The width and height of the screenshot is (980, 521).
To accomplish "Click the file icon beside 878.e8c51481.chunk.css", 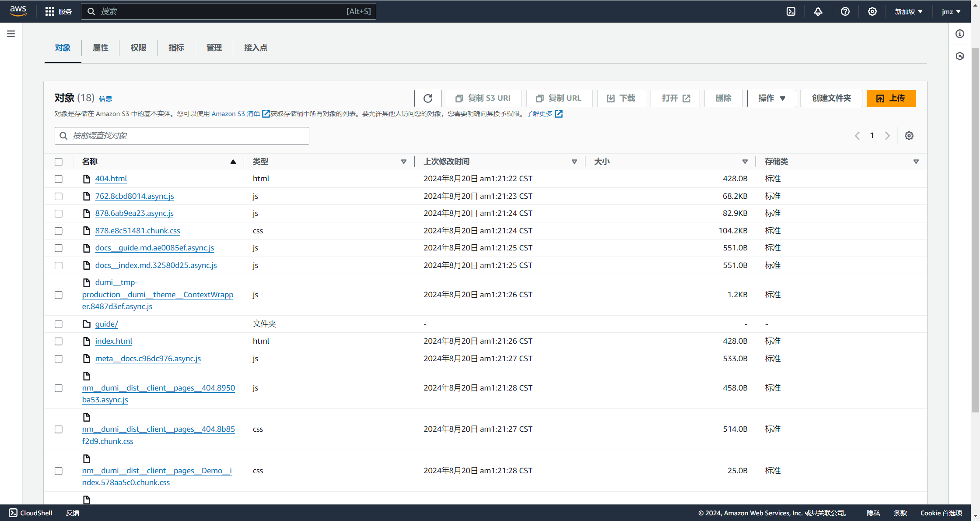I will tap(87, 231).
